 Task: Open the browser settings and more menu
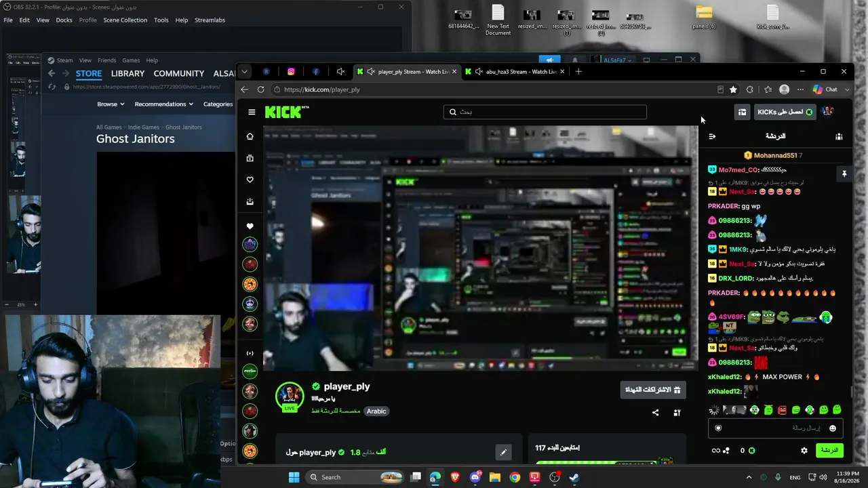pos(800,89)
